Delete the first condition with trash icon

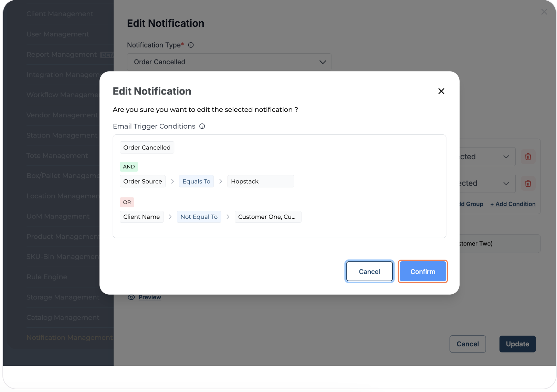click(x=528, y=157)
